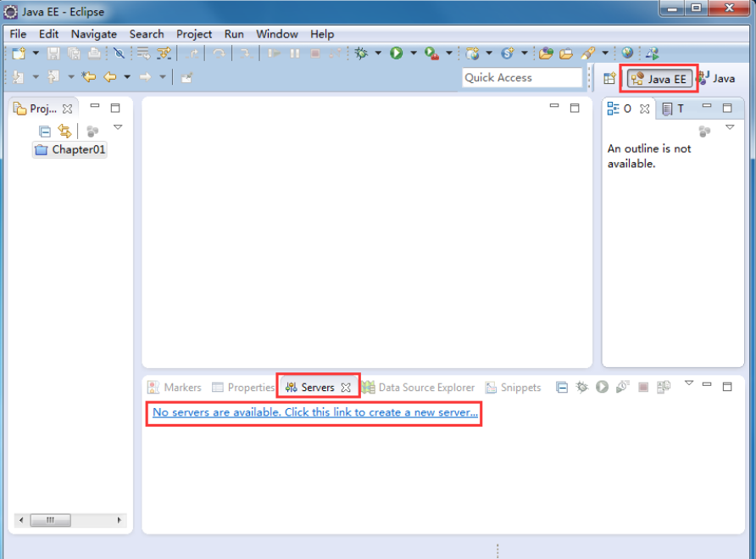
Task: Click the Step Over icon
Action: [x=220, y=53]
